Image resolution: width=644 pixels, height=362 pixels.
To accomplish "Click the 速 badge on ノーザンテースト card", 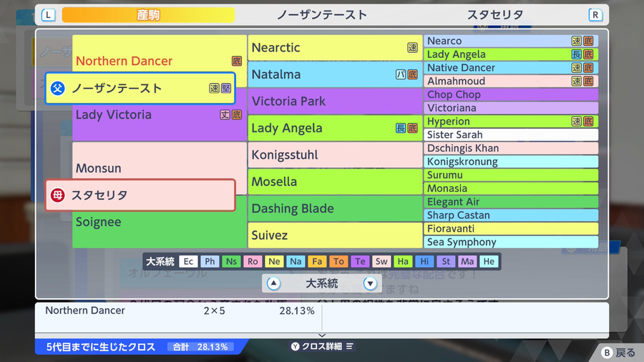I will 215,88.
